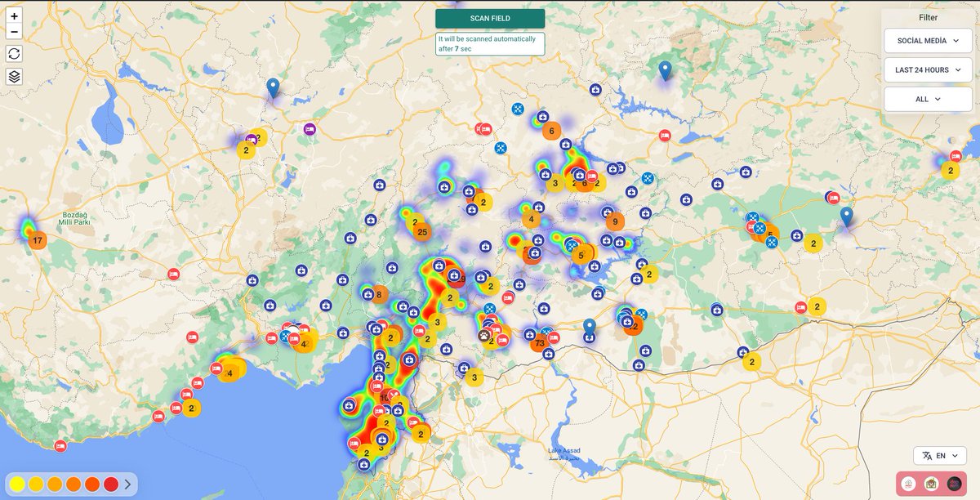Select the red last legend swatch
This screenshot has width=980, height=500.
pyautogui.click(x=111, y=484)
